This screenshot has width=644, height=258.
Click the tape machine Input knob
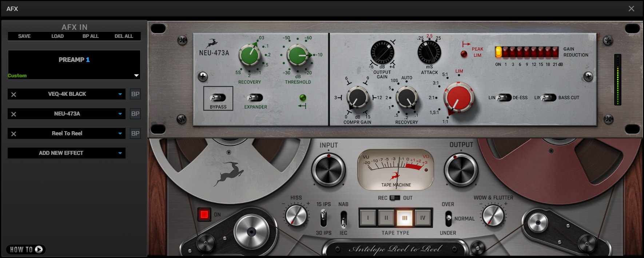(x=328, y=170)
